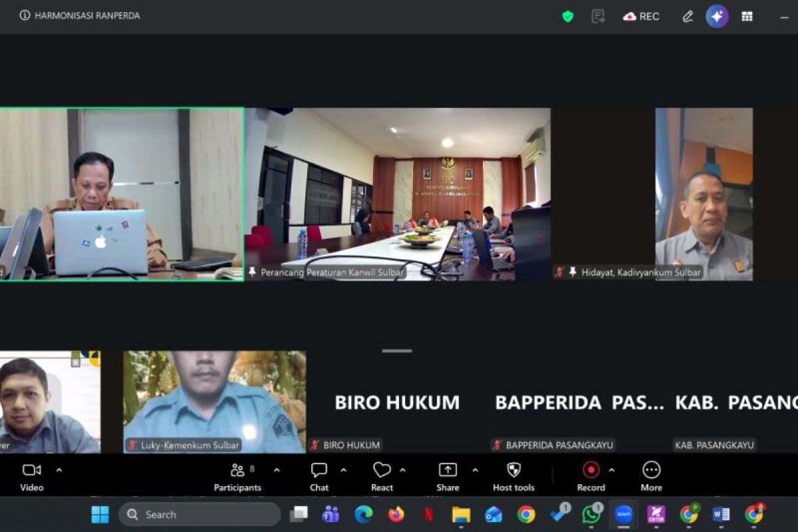
Task: Open the Windows Start menu
Action: coord(100,514)
